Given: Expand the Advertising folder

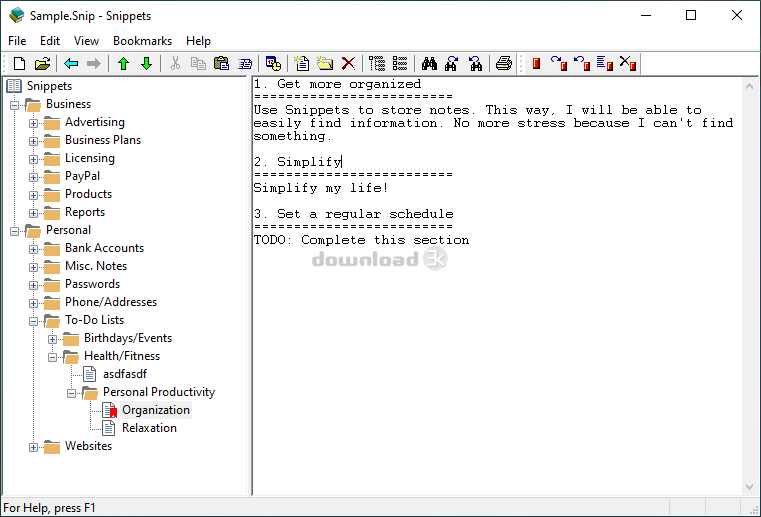Looking at the screenshot, I should tap(33, 123).
